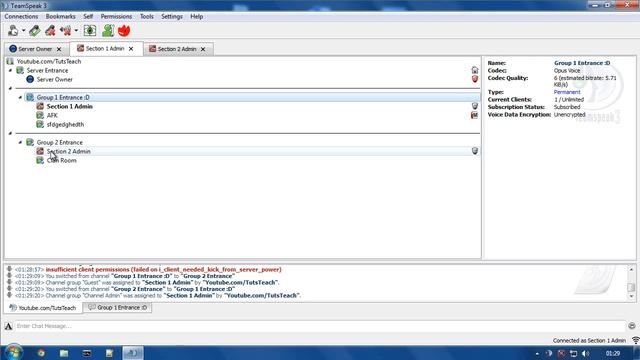Open the Tools menu

coord(147,16)
